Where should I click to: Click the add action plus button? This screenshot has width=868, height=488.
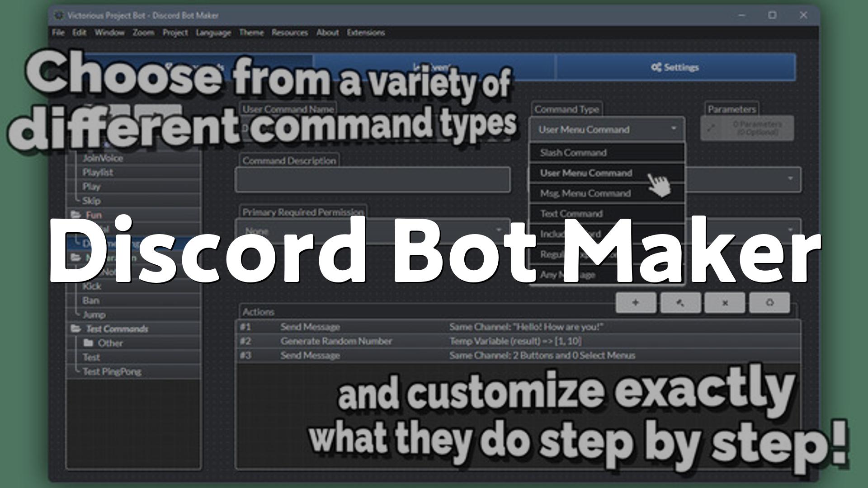coord(636,303)
